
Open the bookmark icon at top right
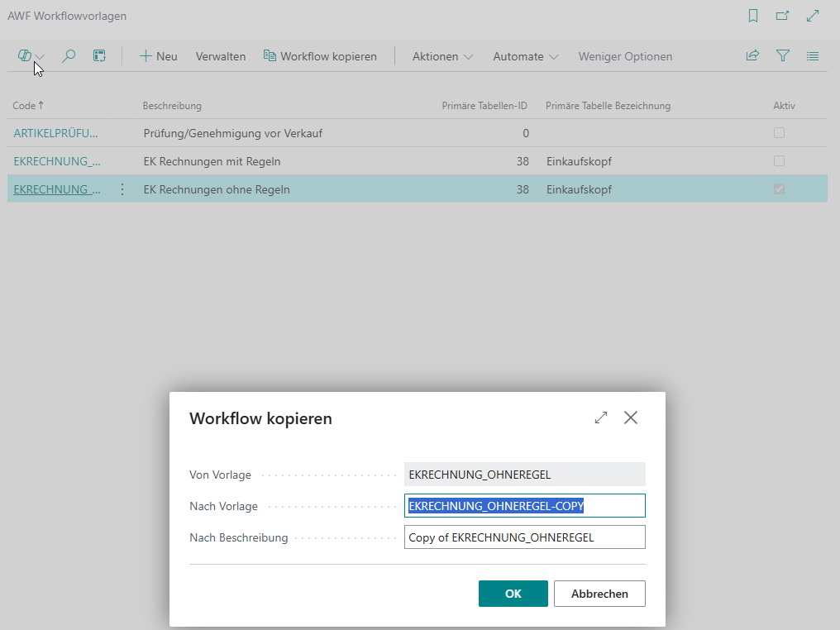753,16
